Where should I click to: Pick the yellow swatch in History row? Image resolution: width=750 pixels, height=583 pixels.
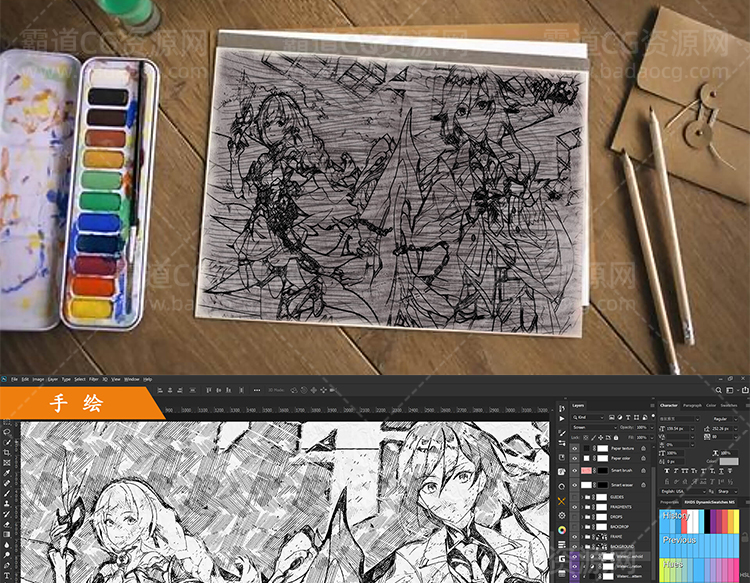736,521
